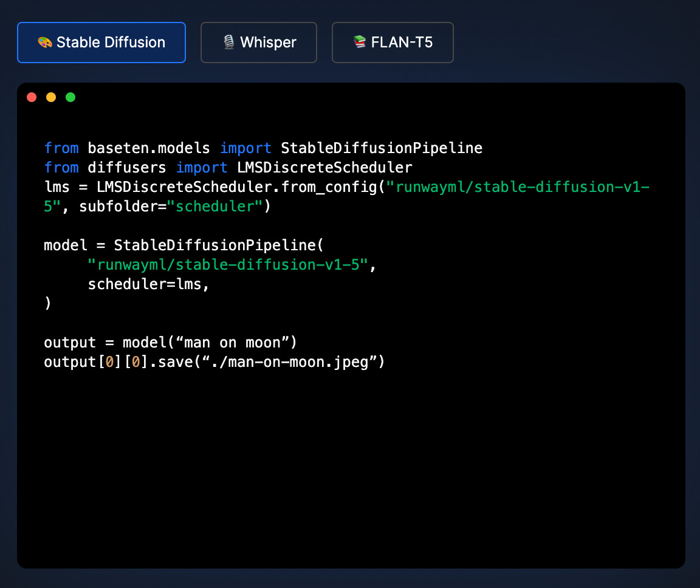Click 'diffusers' in the second import line
Screen dimensions: 700x588
tap(127, 168)
